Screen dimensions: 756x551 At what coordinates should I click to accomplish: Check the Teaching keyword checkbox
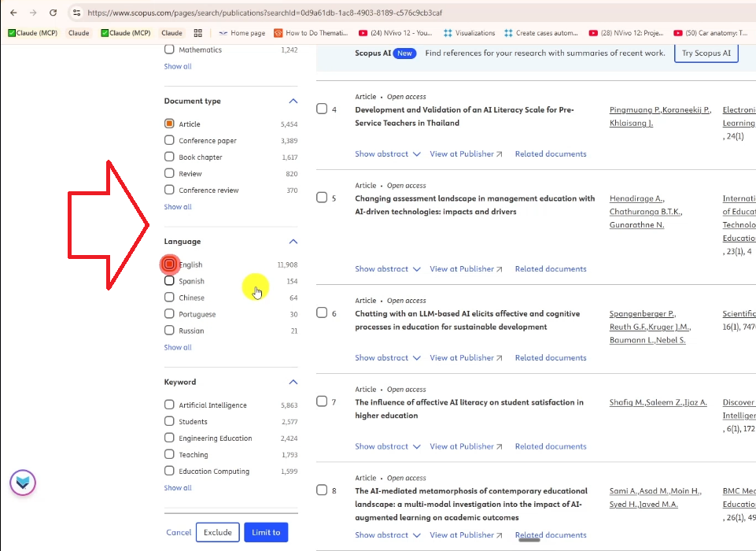pos(169,454)
